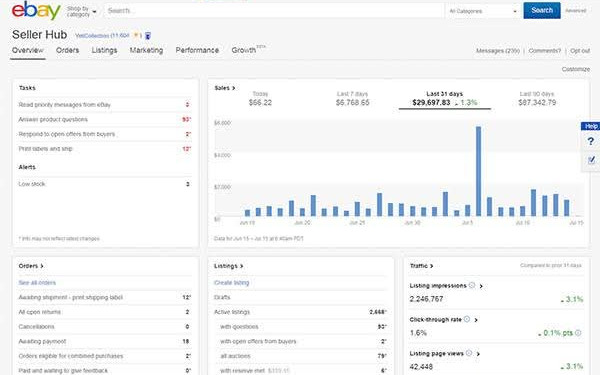Click the info icon beside 0.1% pts
The width and height of the screenshot is (600, 375).
(578, 333)
